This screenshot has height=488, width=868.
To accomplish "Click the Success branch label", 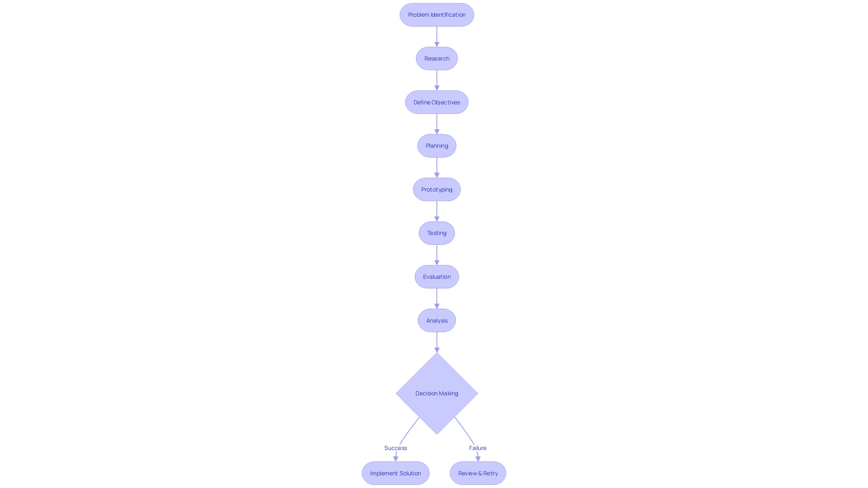I will pos(396,447).
